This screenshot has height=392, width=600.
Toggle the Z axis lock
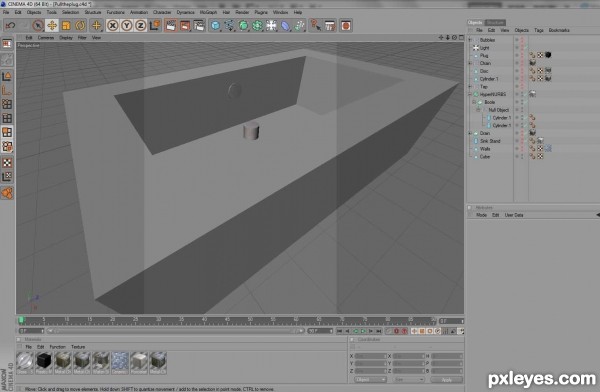(x=140, y=26)
